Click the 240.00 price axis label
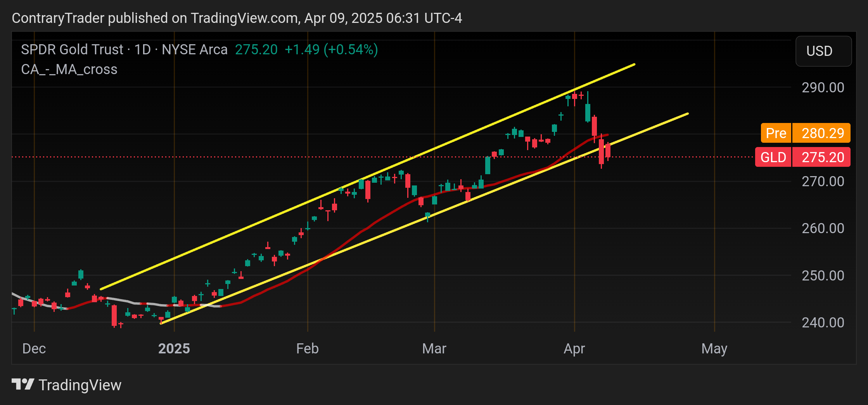 pyautogui.click(x=823, y=323)
